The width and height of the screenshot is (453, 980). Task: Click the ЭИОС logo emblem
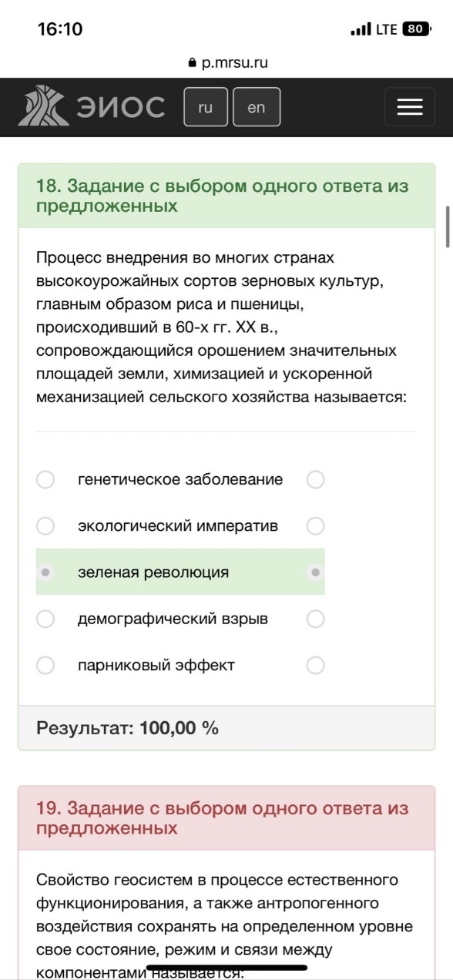point(44,106)
